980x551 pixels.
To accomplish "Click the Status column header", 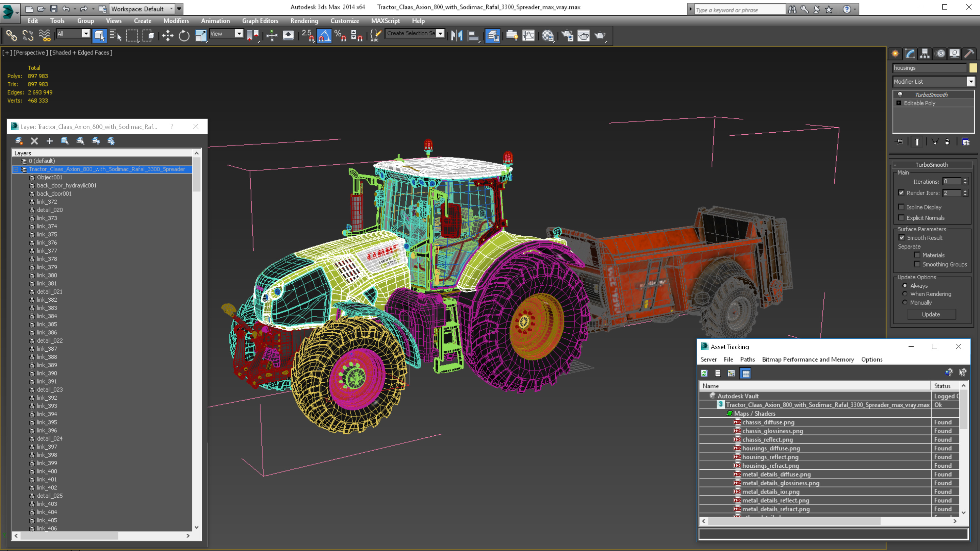I will [944, 386].
